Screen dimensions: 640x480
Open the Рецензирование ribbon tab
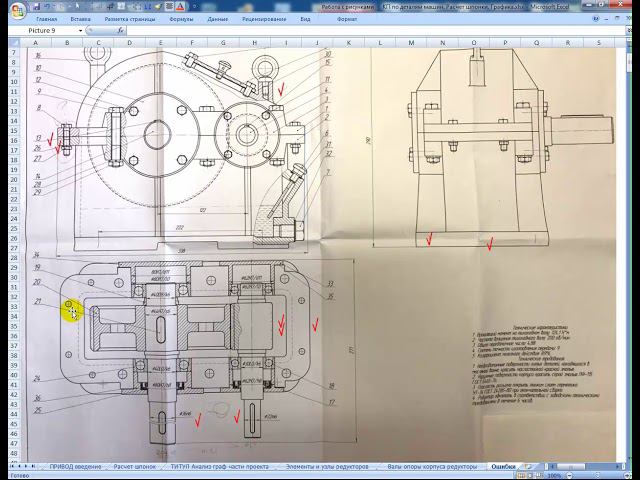click(x=264, y=19)
